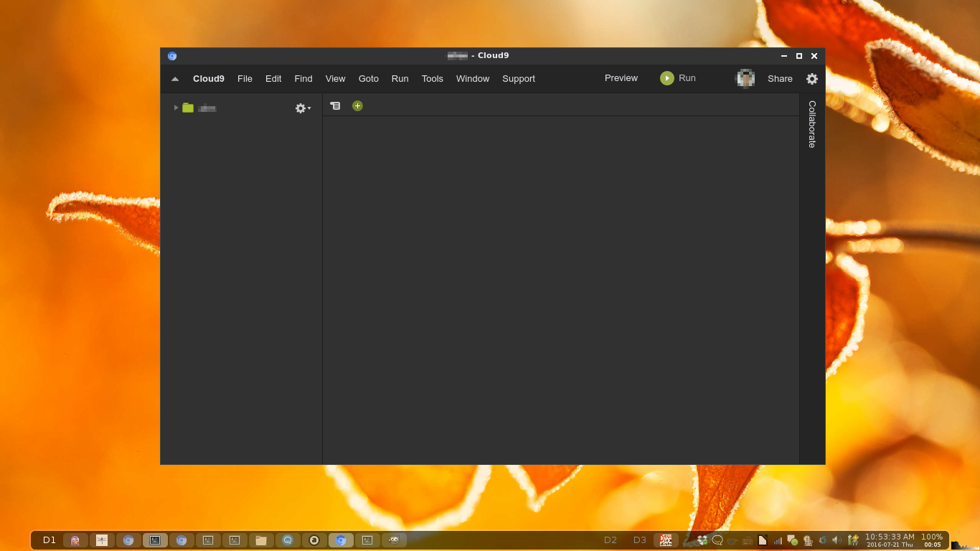Open the tab list pane menu icon
The image size is (980, 551).
click(x=335, y=106)
